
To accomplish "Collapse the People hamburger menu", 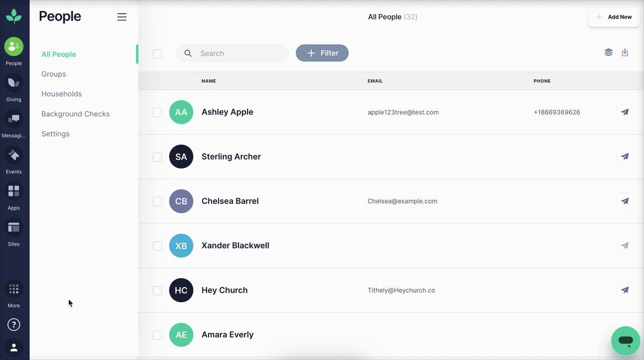I will coord(122,17).
